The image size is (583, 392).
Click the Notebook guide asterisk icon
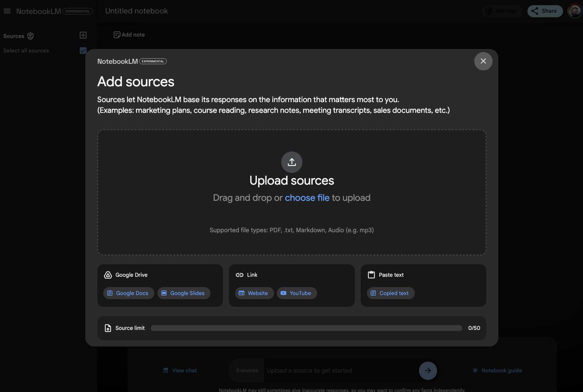coord(475,370)
